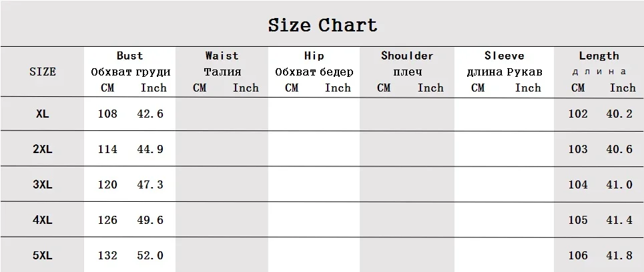Click the 108 bust CM value
Viewport: 644px width, 272px height.
point(107,114)
